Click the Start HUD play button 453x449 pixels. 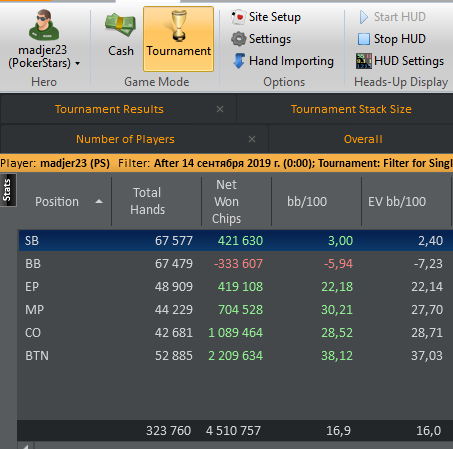[x=392, y=17]
